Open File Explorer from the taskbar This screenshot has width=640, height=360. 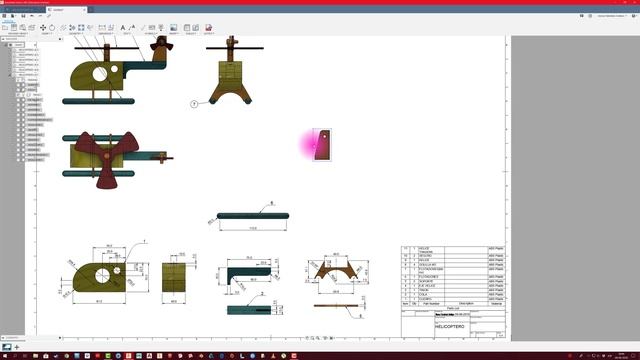[36, 356]
